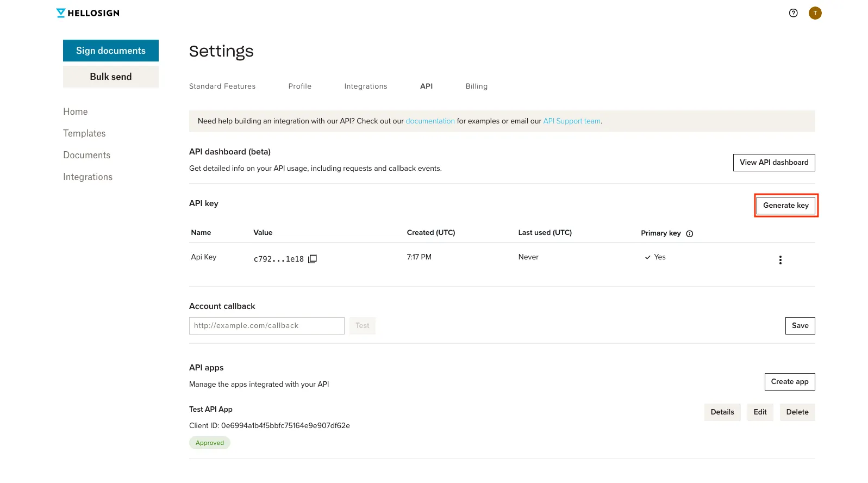
Task: Open Integrations in the sidebar
Action: (x=88, y=177)
